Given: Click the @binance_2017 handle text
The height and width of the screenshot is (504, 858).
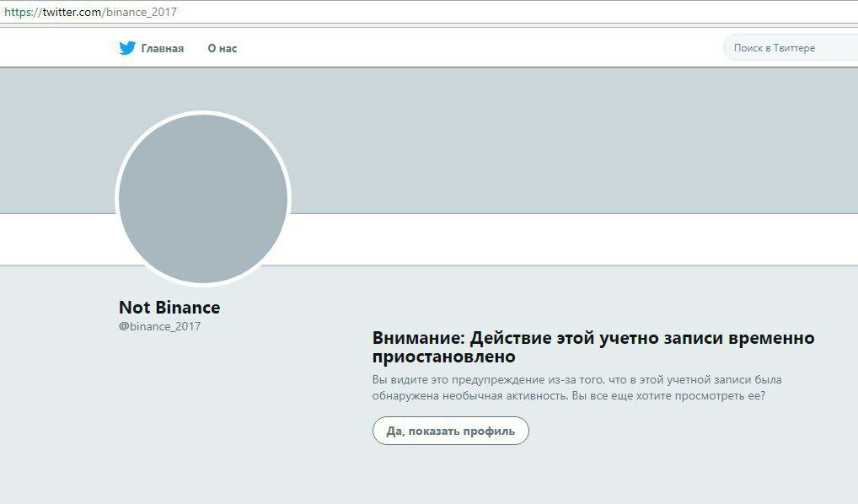Looking at the screenshot, I should pyautogui.click(x=160, y=326).
